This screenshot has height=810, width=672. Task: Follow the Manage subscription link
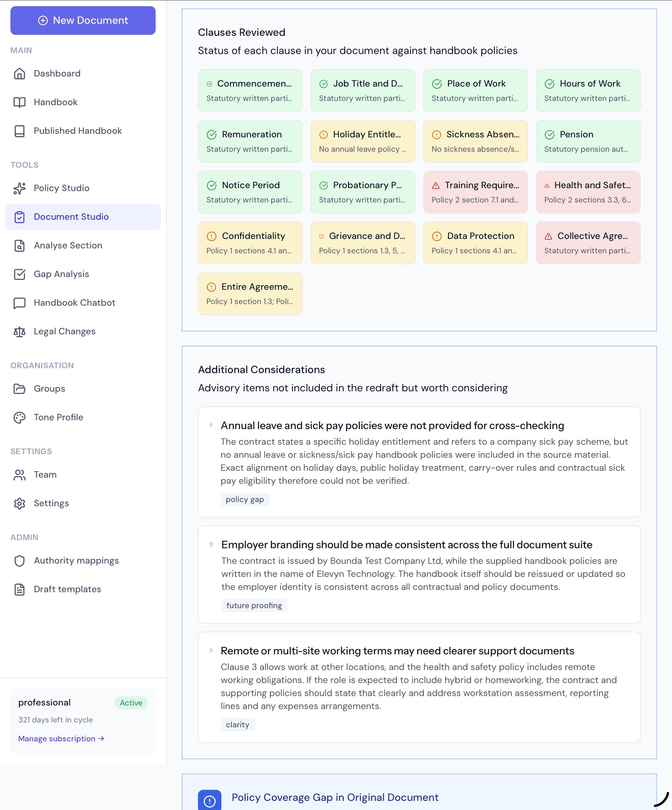pyautogui.click(x=61, y=738)
